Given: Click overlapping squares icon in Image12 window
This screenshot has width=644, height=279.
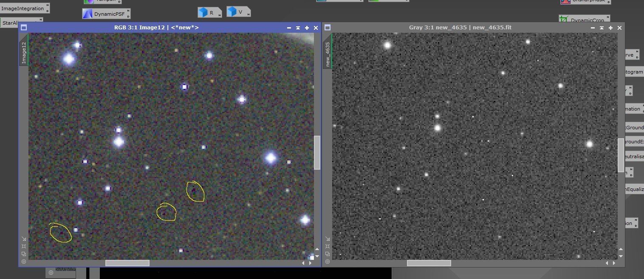Looking at the screenshot, I should pyautogui.click(x=24, y=254).
